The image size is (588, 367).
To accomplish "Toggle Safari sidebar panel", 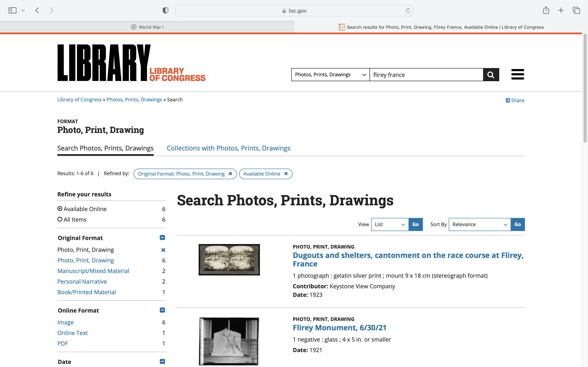I will (x=12, y=10).
